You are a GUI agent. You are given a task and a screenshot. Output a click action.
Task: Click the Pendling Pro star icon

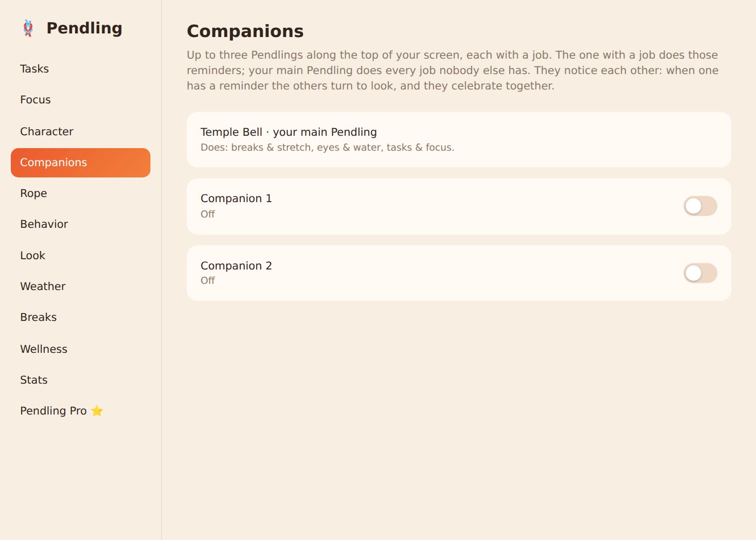point(97,411)
